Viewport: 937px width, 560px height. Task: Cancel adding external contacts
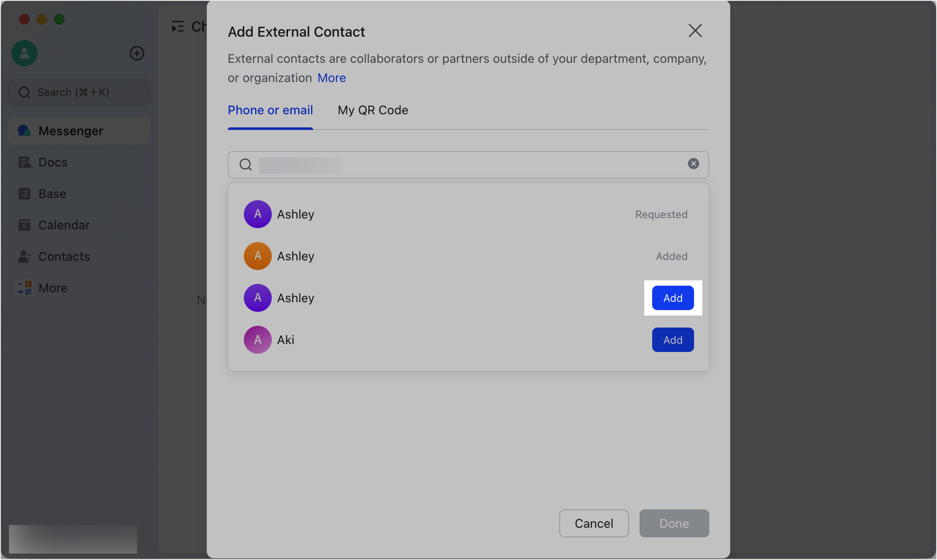594,523
